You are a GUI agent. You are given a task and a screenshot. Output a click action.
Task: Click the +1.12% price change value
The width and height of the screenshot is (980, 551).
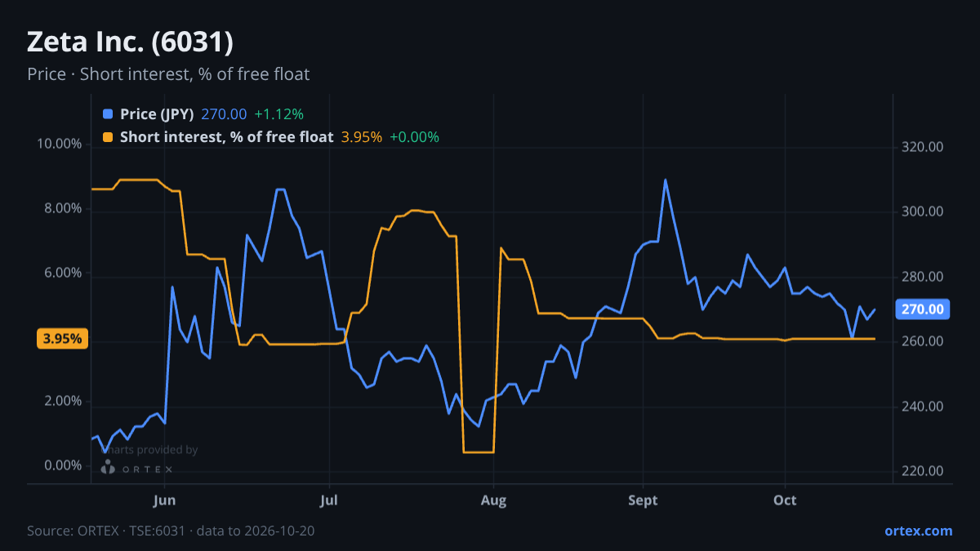278,114
